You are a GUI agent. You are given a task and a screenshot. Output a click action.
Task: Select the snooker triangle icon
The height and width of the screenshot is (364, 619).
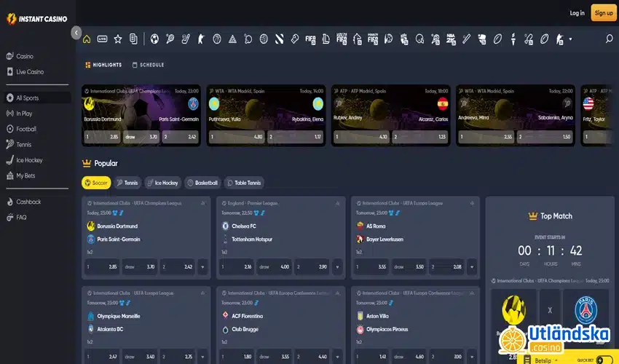pyautogui.click(x=232, y=39)
